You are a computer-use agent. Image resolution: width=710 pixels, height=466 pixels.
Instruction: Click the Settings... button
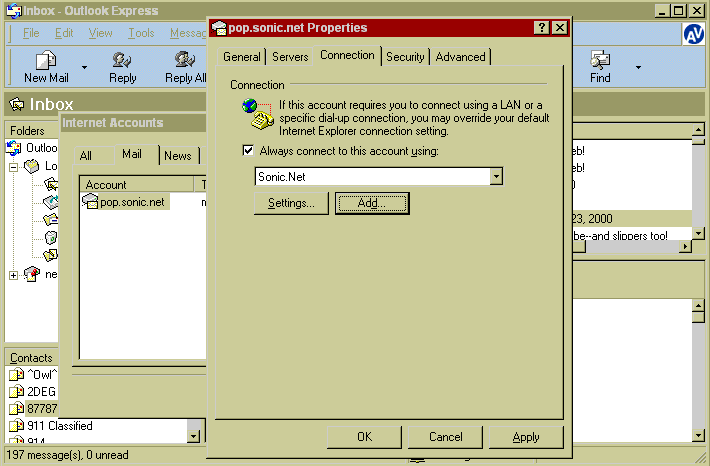291,203
